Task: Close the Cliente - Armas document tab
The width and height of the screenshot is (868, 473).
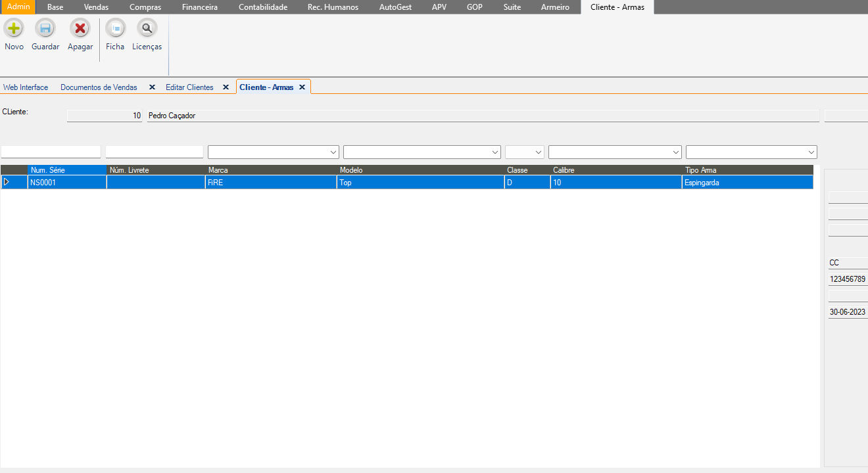Action: click(x=302, y=87)
